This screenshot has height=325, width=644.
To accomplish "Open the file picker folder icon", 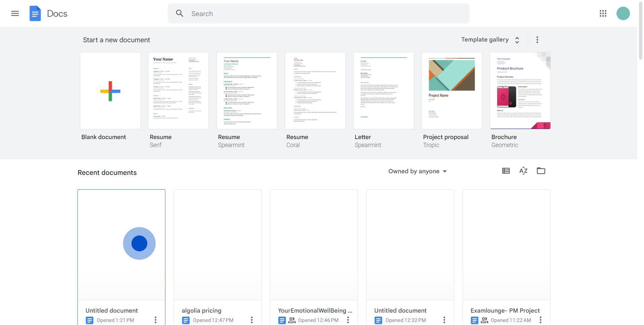I will pyautogui.click(x=541, y=171).
